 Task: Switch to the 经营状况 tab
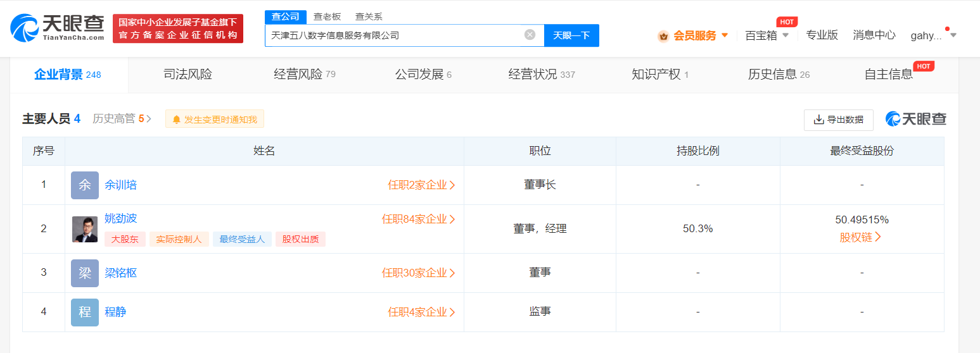[542, 75]
